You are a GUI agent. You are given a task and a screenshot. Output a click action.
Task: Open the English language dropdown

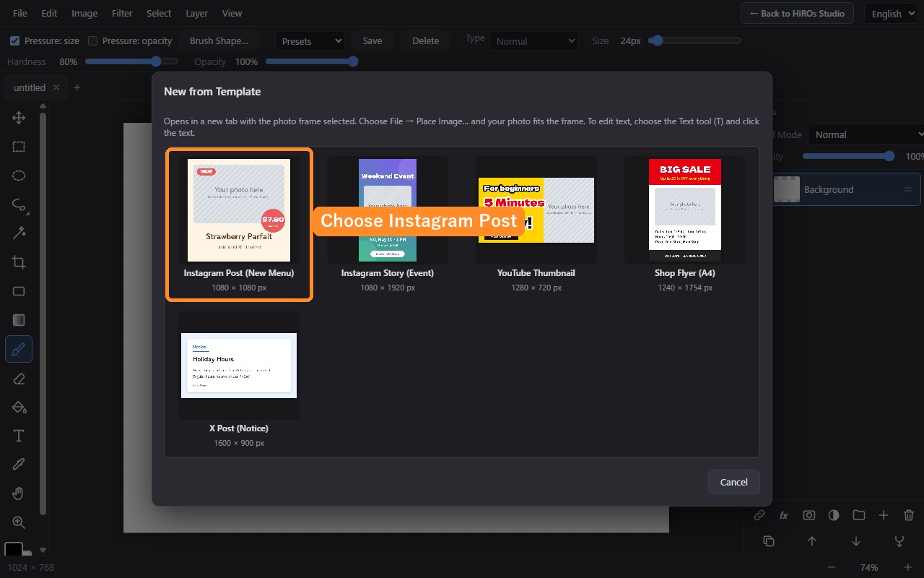pos(892,14)
